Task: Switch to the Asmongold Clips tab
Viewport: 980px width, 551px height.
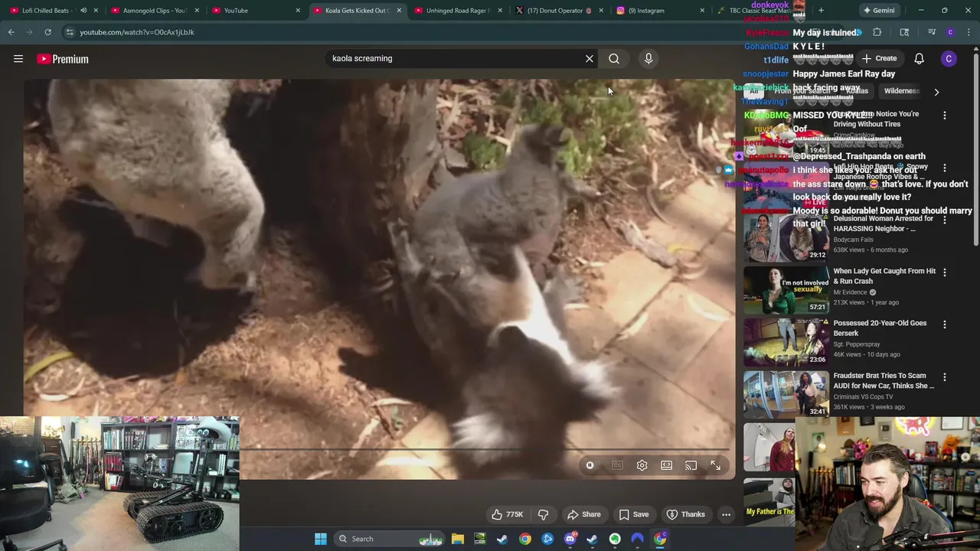Action: (x=153, y=11)
